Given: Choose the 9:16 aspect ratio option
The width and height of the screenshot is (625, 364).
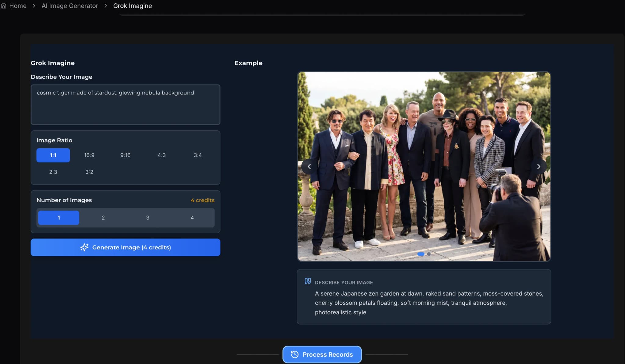Looking at the screenshot, I should [125, 155].
